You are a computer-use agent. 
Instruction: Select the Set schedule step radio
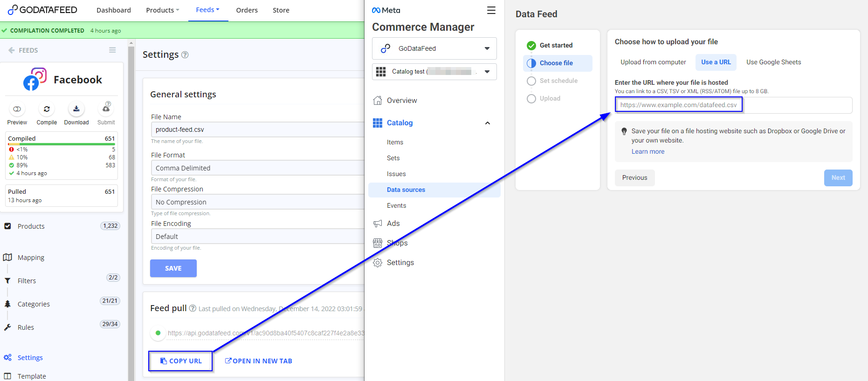tap(531, 81)
